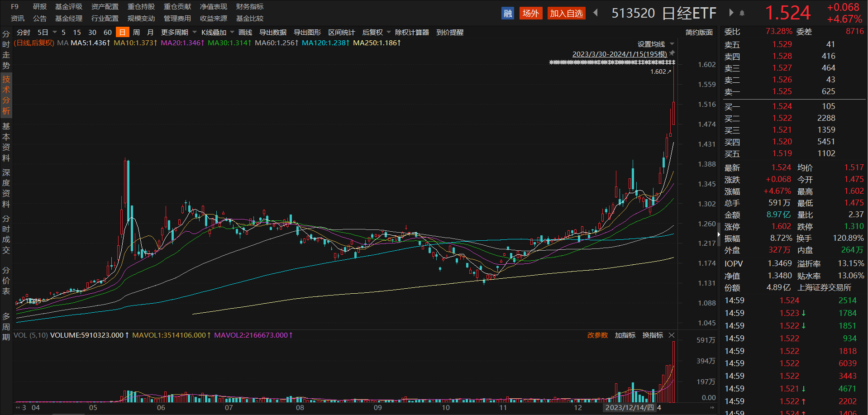
Task: Open the 深度资料 side tab
Action: (x=6, y=188)
